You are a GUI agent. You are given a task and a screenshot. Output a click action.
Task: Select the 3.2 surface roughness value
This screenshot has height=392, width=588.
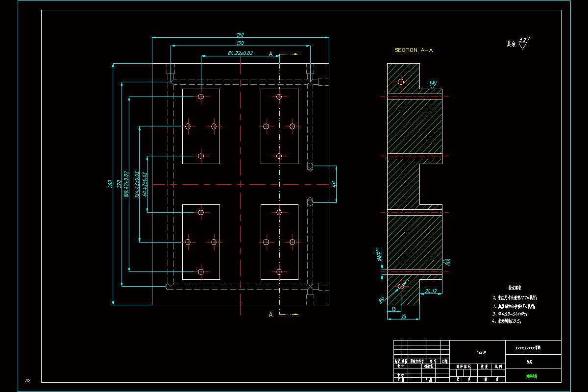tap(522, 39)
